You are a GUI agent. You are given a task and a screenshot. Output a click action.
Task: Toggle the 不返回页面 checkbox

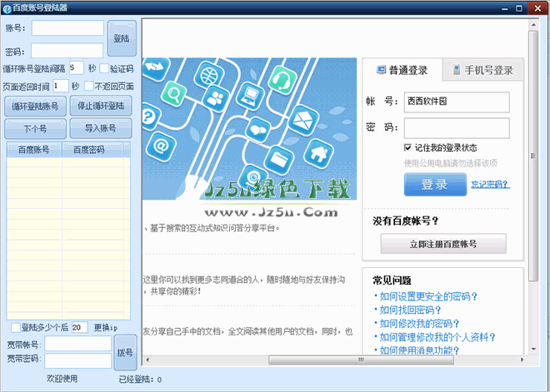coord(89,86)
